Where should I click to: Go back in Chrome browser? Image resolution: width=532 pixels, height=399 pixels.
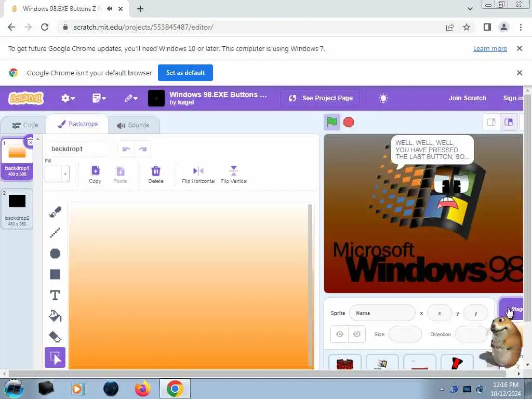click(x=11, y=27)
